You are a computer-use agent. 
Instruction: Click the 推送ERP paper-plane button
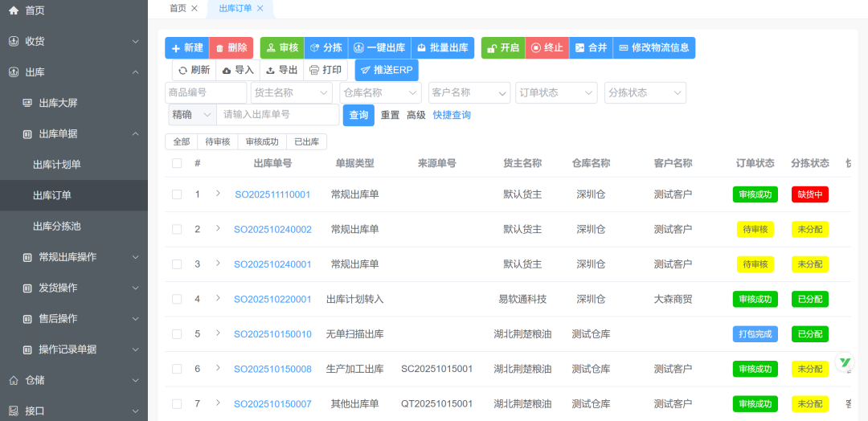(x=387, y=71)
